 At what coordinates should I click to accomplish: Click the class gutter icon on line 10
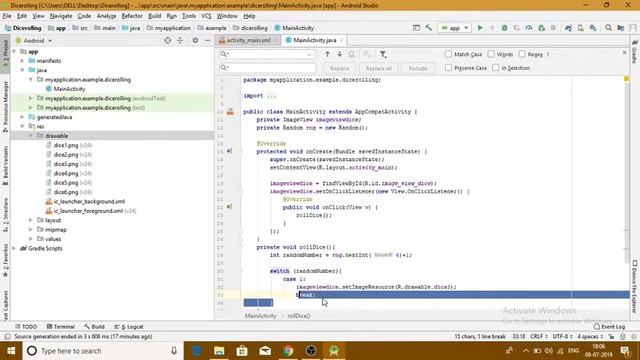pyautogui.click(x=230, y=111)
